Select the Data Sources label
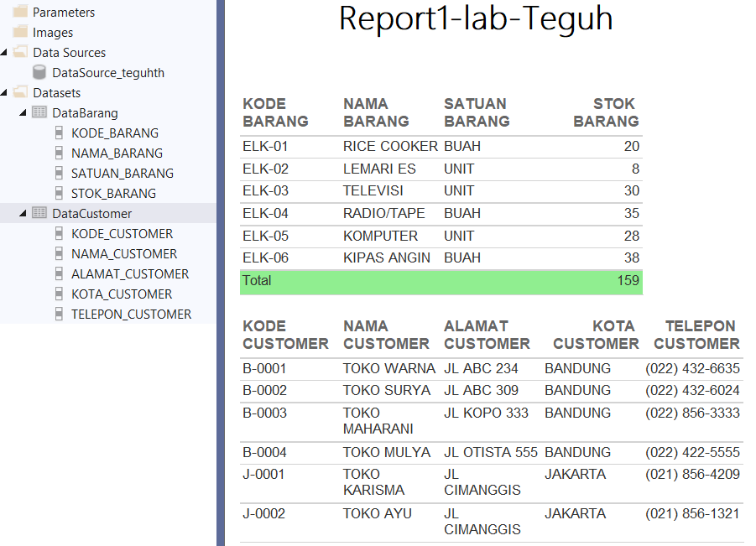Screen dimensions: 756x546 [x=70, y=53]
